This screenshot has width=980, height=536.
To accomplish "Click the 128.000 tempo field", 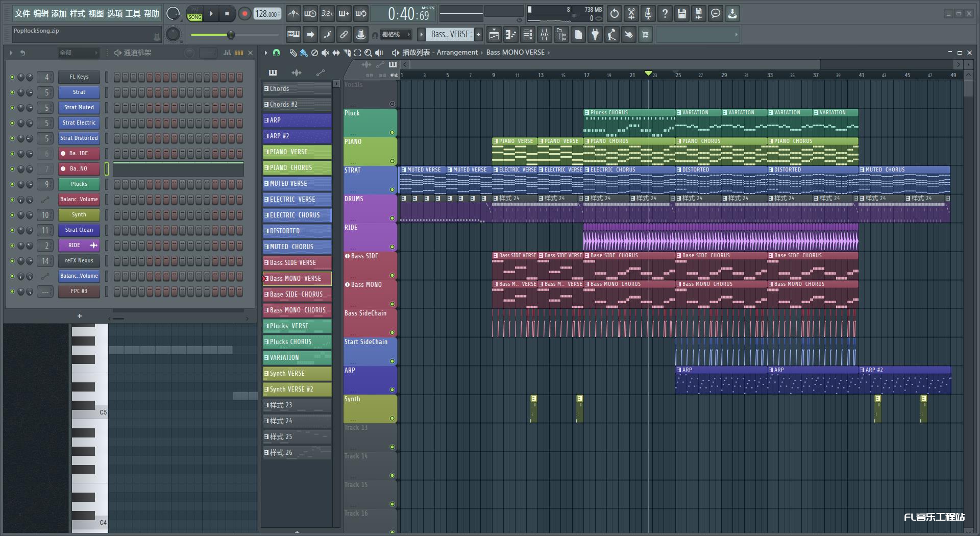I will point(268,14).
